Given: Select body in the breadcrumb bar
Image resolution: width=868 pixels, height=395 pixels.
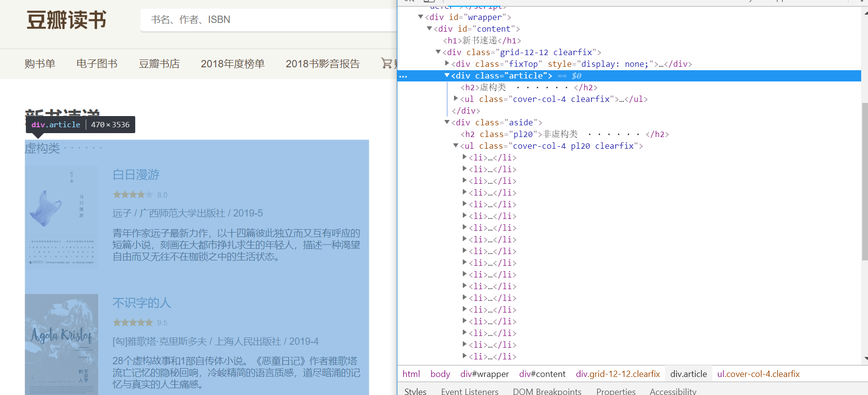Looking at the screenshot, I should 440,374.
